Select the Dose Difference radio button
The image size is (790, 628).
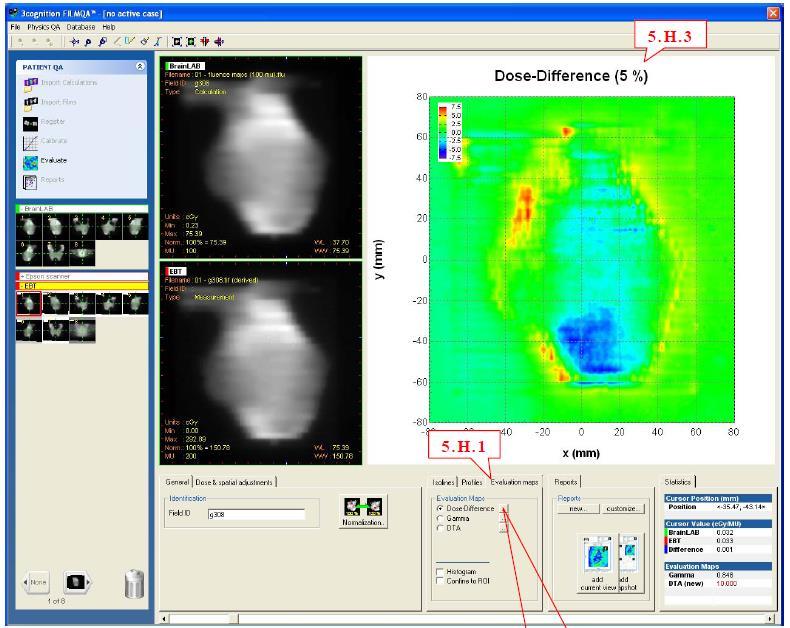pyautogui.click(x=440, y=509)
